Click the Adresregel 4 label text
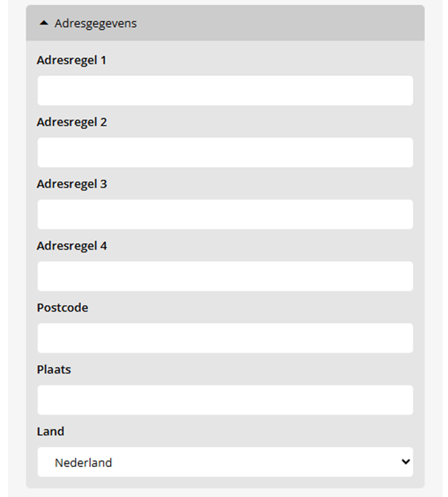This screenshot has width=448, height=497. (72, 246)
